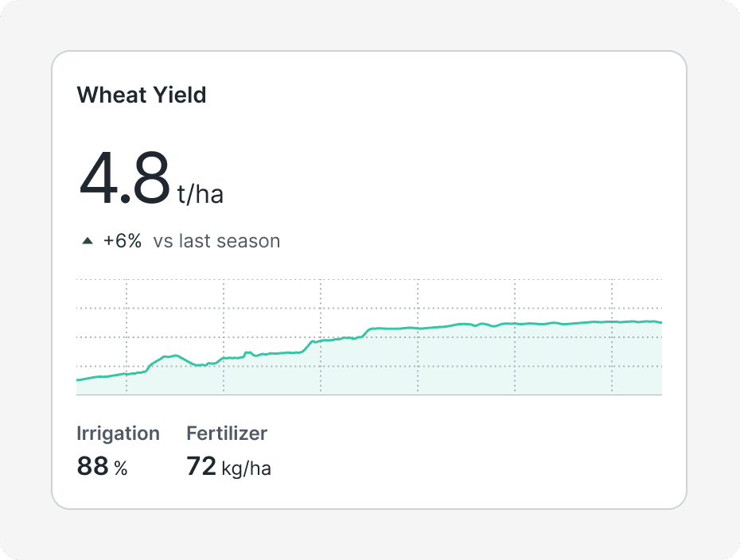The image size is (740, 560).
Task: Click the +6% change indicator
Action: pyautogui.click(x=123, y=241)
